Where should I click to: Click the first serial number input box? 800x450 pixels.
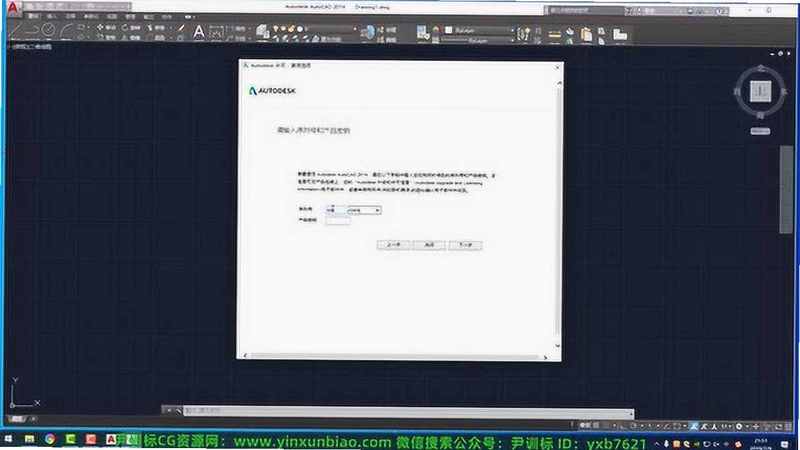coord(335,210)
